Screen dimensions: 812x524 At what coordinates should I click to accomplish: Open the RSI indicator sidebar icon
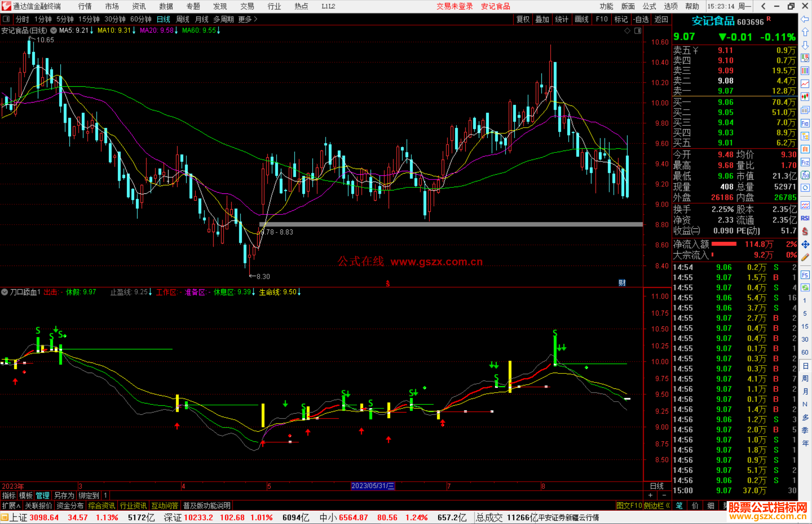[x=805, y=218]
